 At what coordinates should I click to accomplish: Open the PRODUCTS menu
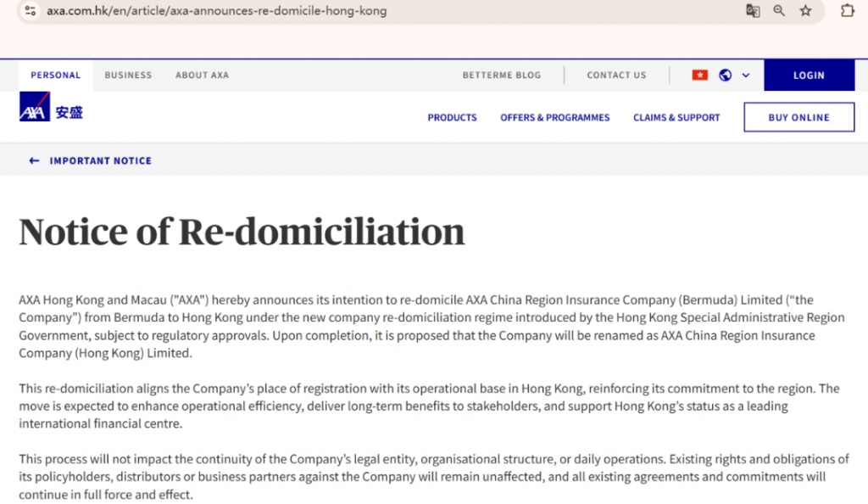pyautogui.click(x=452, y=117)
